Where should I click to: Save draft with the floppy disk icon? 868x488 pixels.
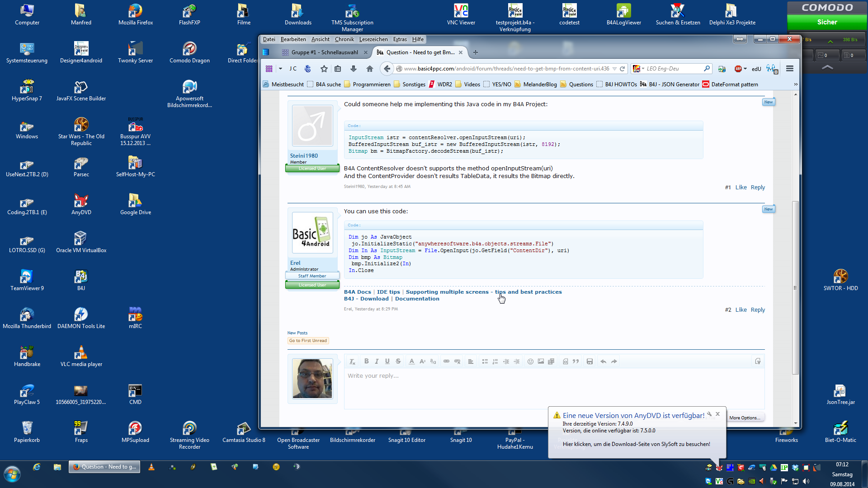tap(590, 361)
